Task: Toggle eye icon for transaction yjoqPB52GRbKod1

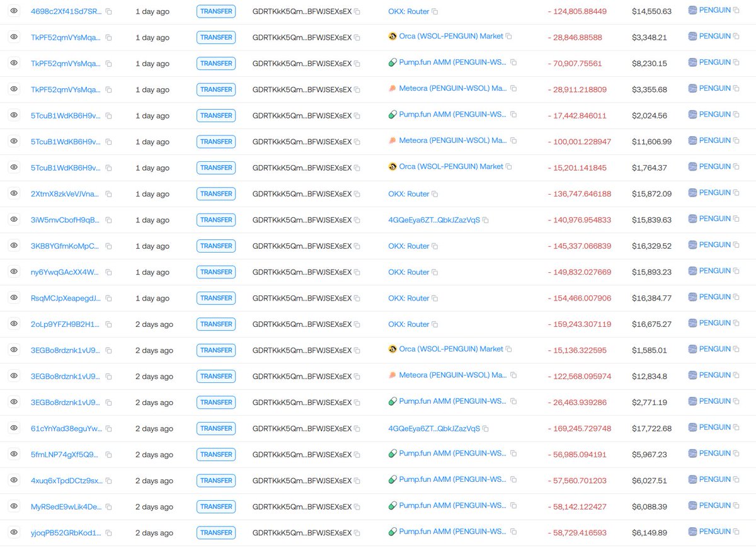Action: (x=13, y=533)
